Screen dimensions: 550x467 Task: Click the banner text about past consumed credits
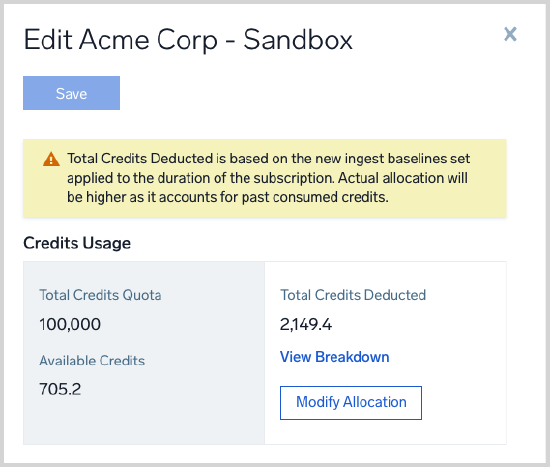228,197
